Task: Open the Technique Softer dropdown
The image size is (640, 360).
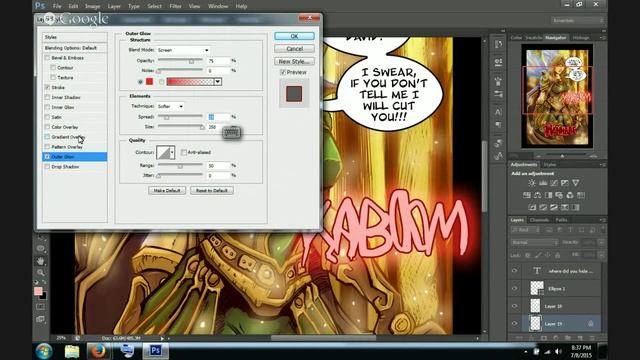Action: (x=170, y=106)
